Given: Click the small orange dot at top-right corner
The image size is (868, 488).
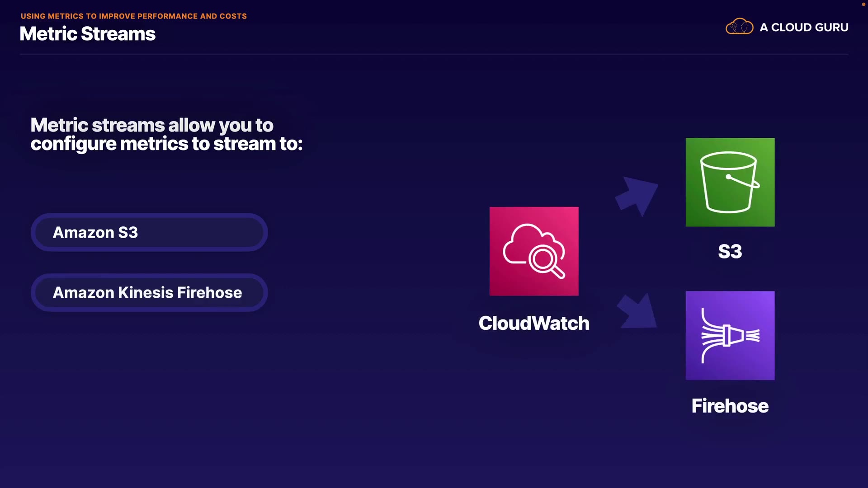Looking at the screenshot, I should point(863,4).
